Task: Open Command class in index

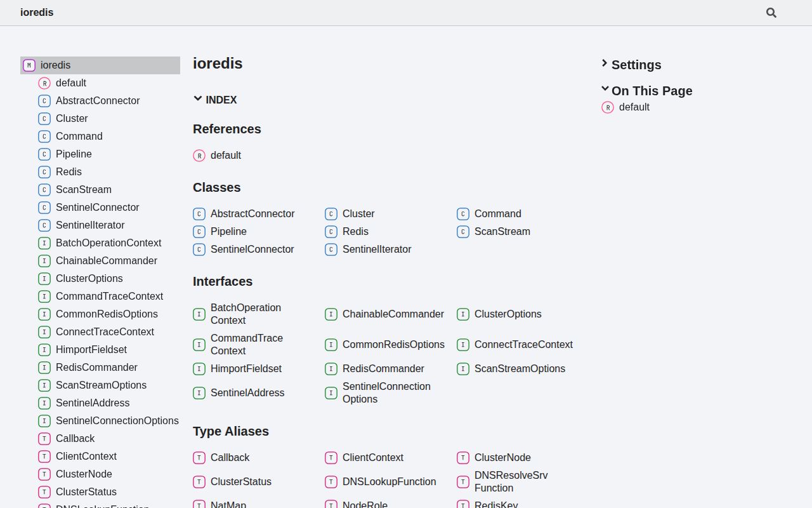Action: click(498, 214)
